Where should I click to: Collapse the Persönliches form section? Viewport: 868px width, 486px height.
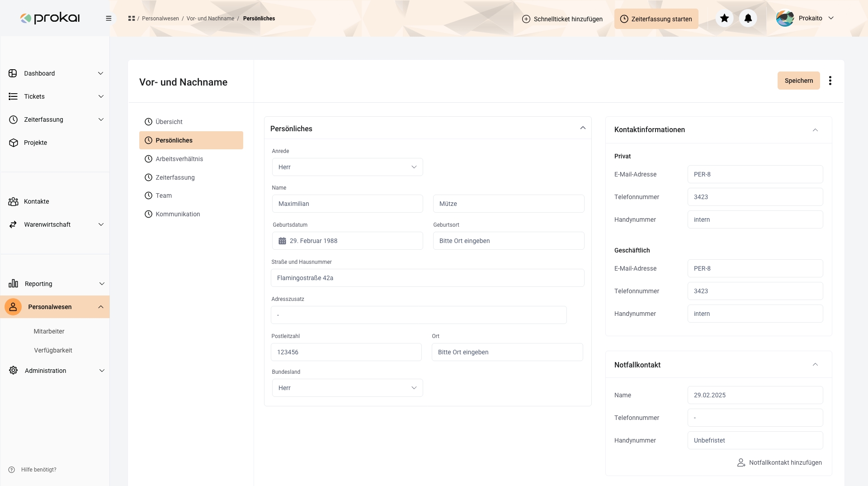583,128
